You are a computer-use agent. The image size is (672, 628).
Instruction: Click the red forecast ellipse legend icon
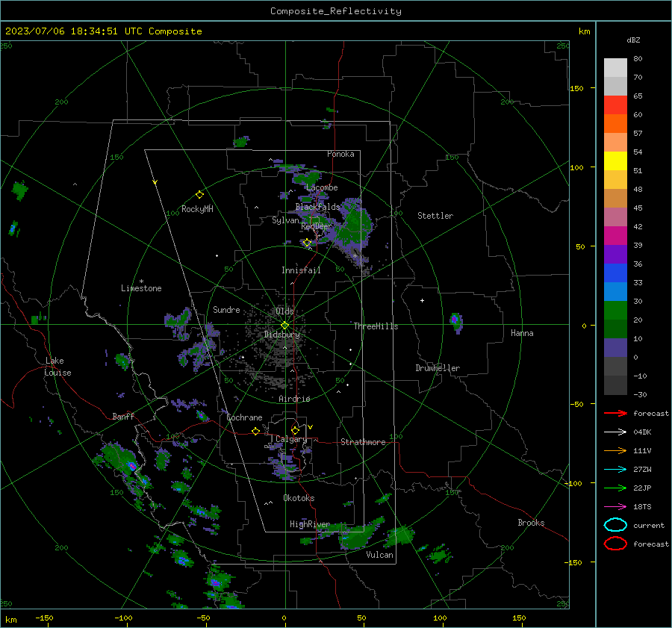coord(615,544)
